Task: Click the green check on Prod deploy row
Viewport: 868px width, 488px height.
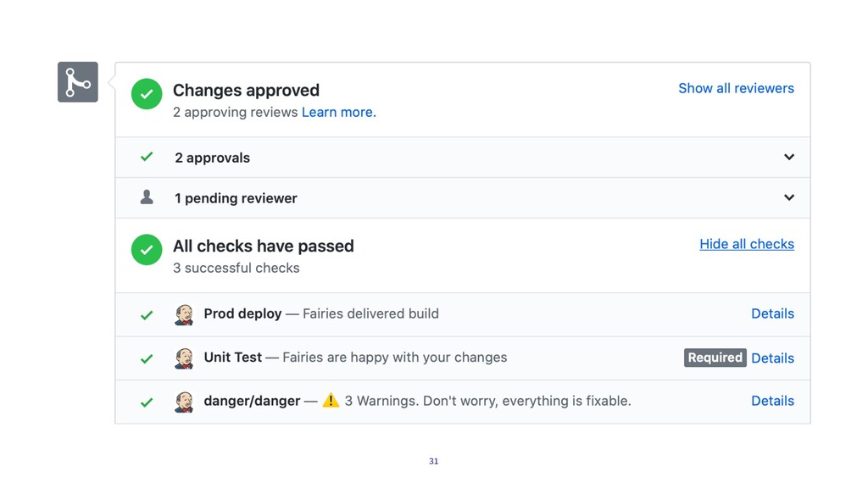Action: [x=147, y=315]
